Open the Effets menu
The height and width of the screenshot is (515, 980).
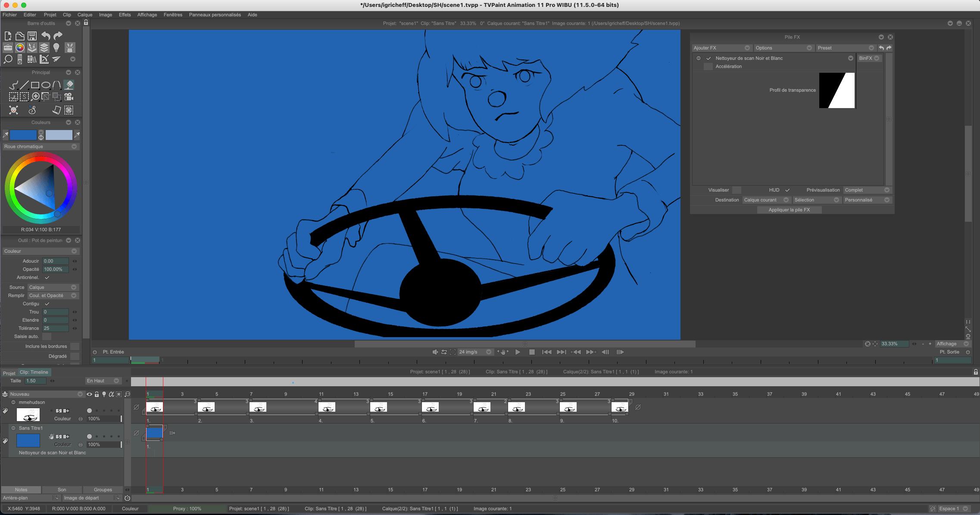125,15
